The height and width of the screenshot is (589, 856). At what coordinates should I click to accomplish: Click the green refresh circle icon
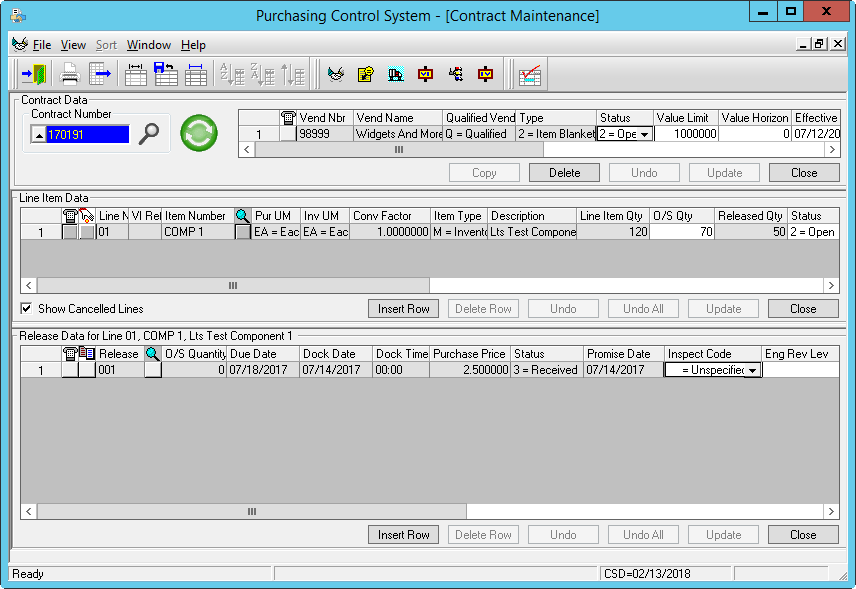click(x=199, y=133)
